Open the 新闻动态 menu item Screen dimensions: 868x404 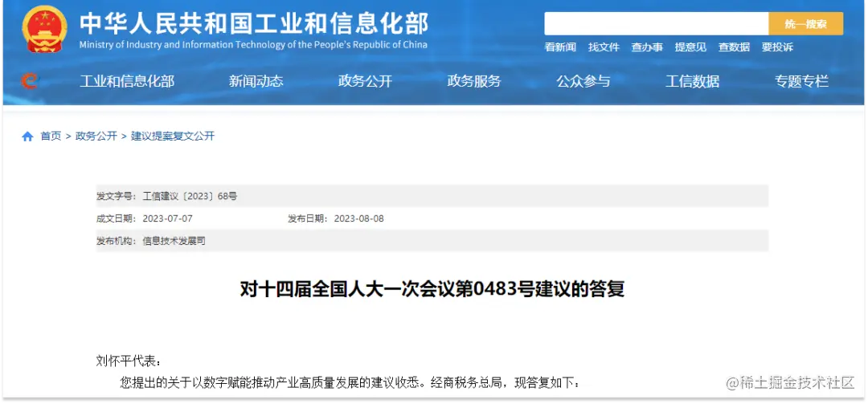256,81
